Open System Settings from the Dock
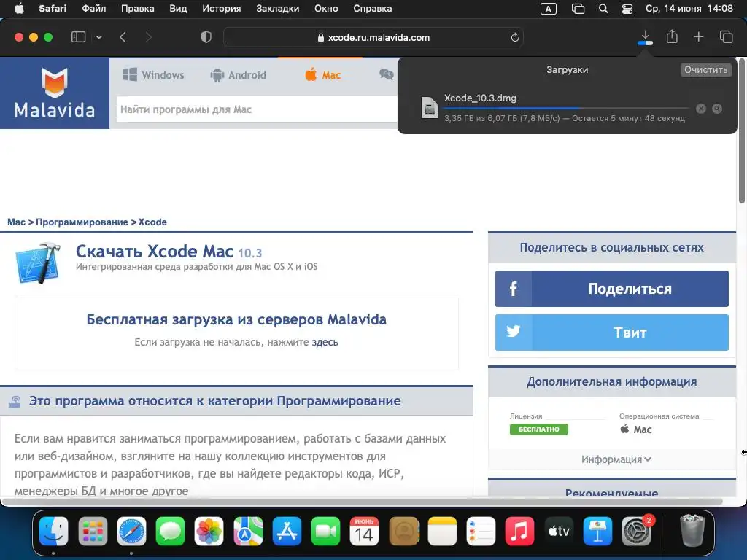The image size is (747, 560). [x=636, y=531]
